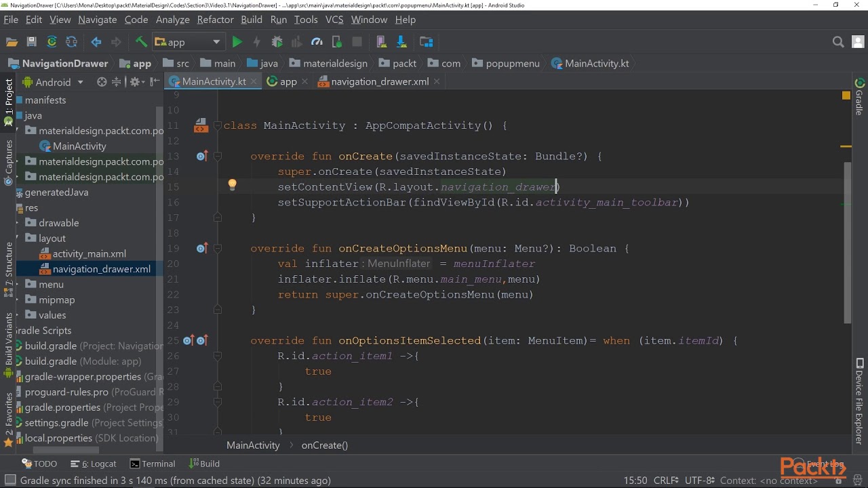This screenshot has height=488, width=868.
Task: Toggle the Gradle side panel
Action: [859, 97]
